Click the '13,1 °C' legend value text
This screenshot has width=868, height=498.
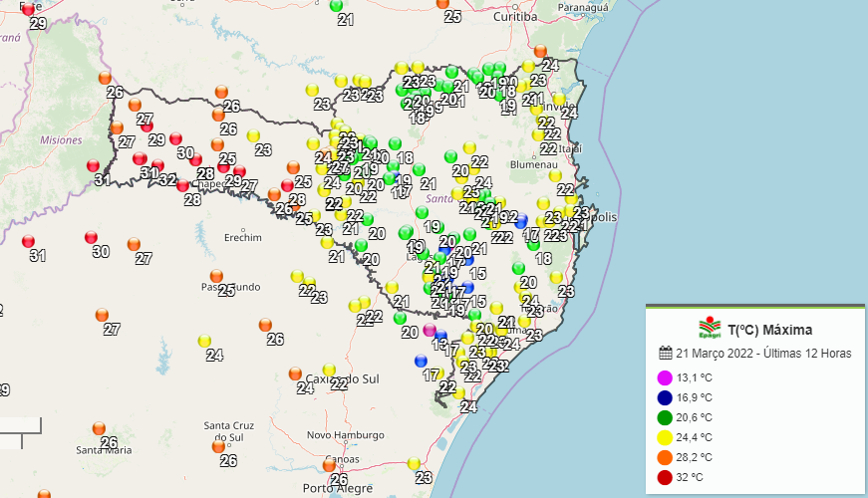coord(695,377)
